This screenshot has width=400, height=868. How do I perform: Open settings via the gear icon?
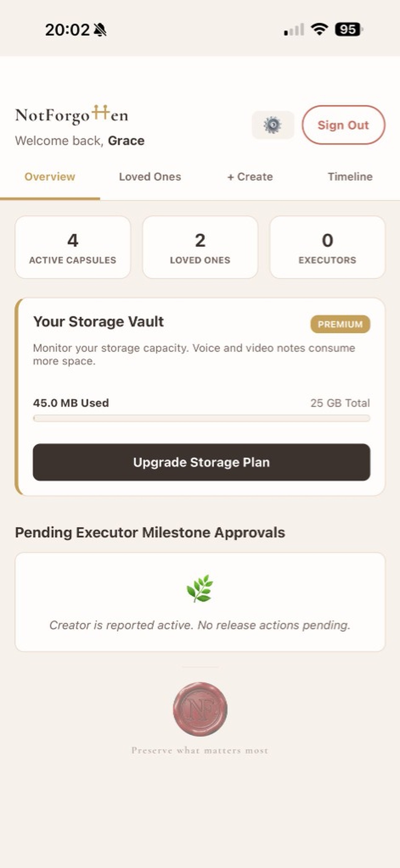[x=273, y=125]
